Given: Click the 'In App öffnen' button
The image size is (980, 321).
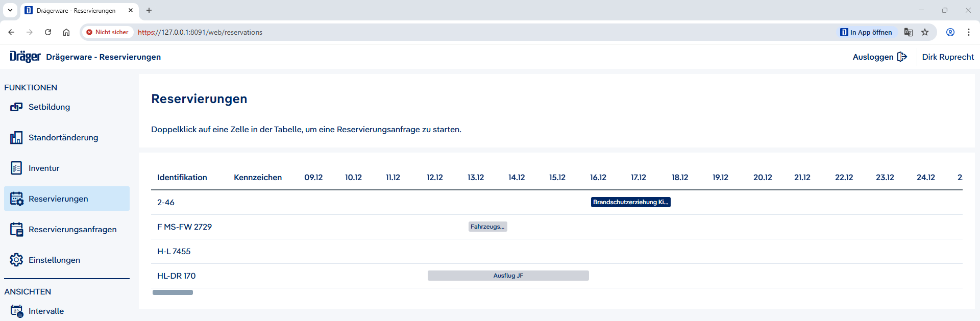Looking at the screenshot, I should coord(866,32).
